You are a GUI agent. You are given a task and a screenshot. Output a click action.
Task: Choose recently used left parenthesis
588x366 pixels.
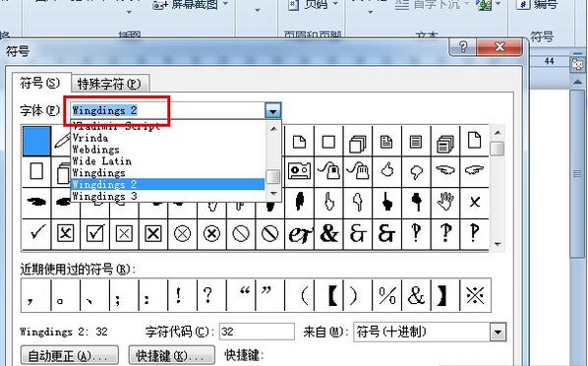[x=299, y=295]
